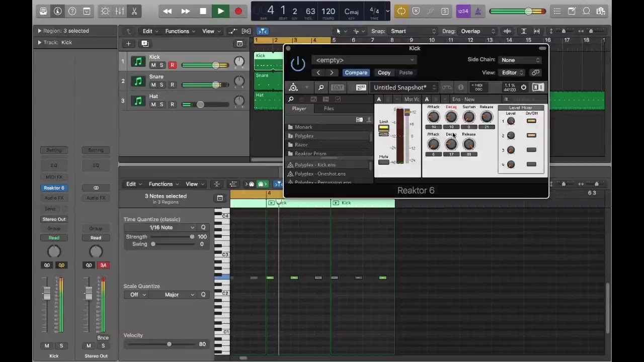
Task: Expand the Region: 3 selected disclosure triangle
Action: 39,31
